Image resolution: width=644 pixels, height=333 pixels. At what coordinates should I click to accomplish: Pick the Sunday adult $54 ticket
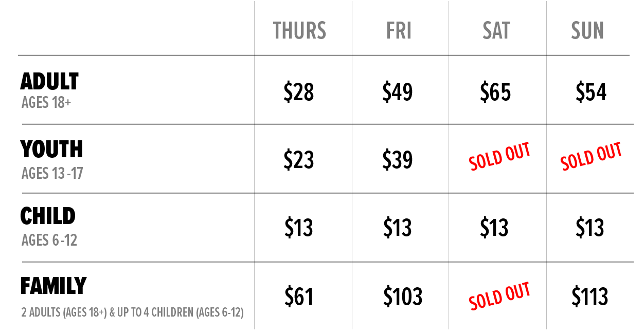point(591,92)
